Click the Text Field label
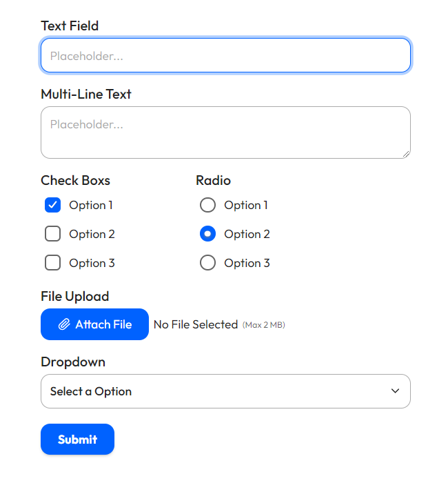The image size is (448, 483). click(x=70, y=26)
